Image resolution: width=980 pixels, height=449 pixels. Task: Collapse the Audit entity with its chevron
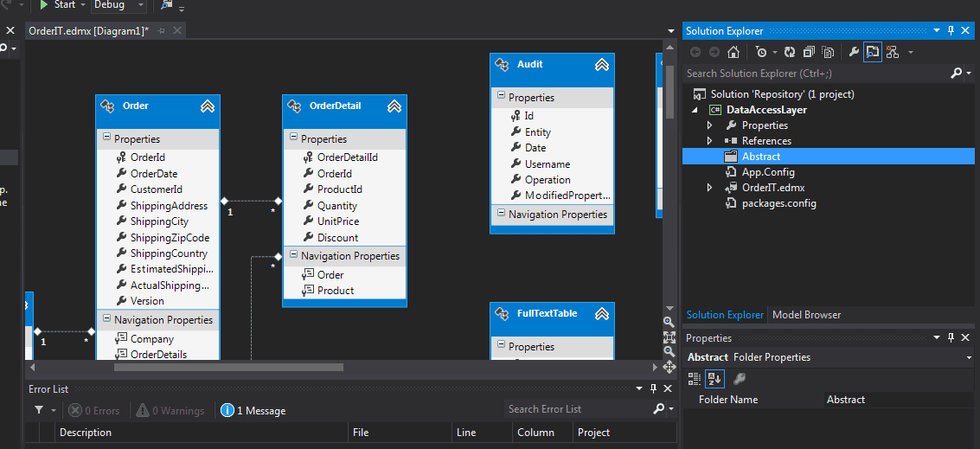coord(602,64)
